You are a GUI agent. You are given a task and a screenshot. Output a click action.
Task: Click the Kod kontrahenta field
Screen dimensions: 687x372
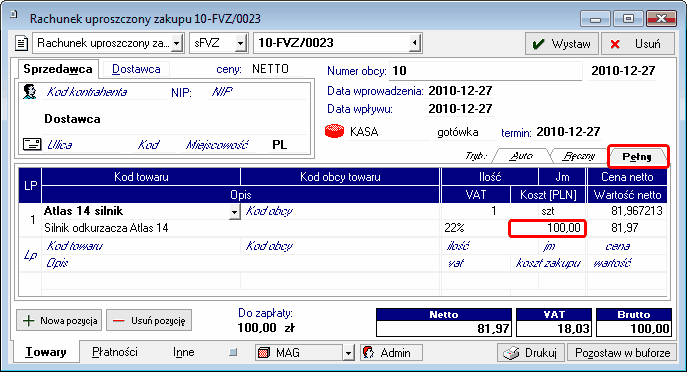coord(104,92)
